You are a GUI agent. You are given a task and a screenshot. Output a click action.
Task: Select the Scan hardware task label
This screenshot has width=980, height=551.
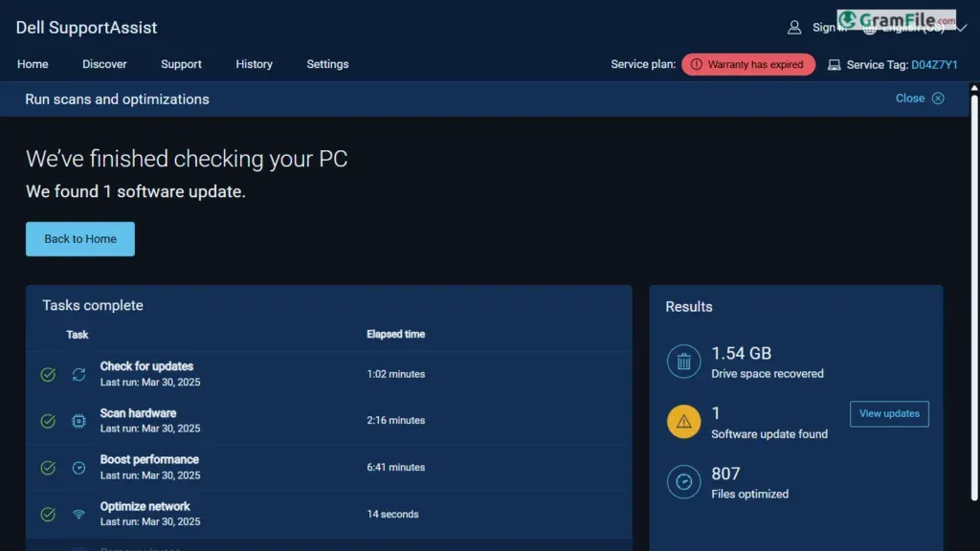(x=138, y=413)
